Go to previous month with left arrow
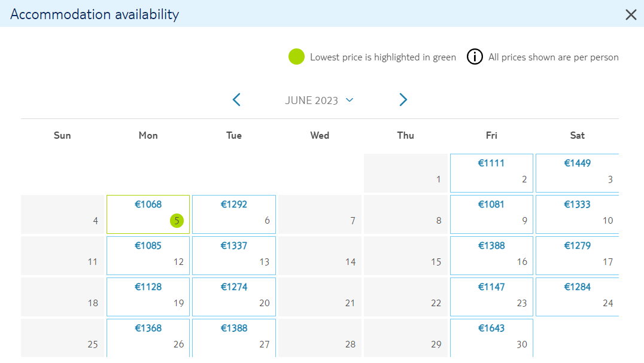 click(236, 100)
